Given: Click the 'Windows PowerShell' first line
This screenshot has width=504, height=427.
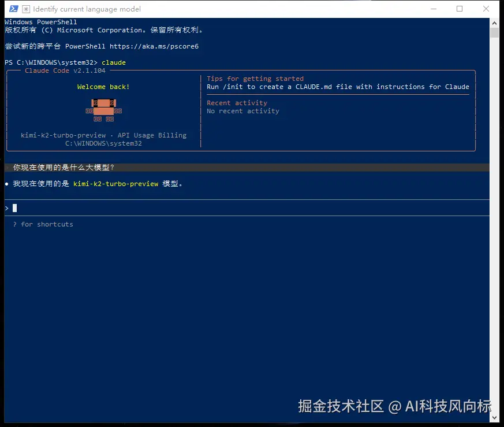Looking at the screenshot, I should coord(41,22).
